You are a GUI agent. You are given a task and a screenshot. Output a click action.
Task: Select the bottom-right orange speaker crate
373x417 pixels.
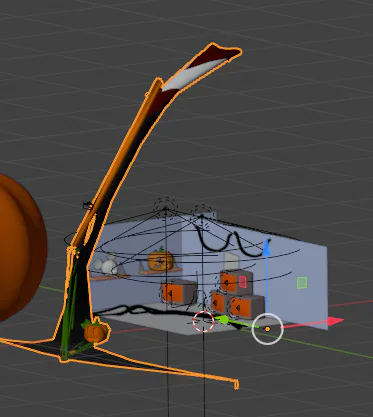[247, 307]
